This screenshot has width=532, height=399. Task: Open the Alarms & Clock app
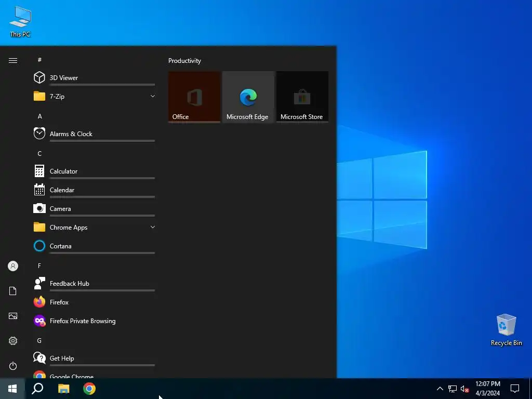pyautogui.click(x=95, y=134)
